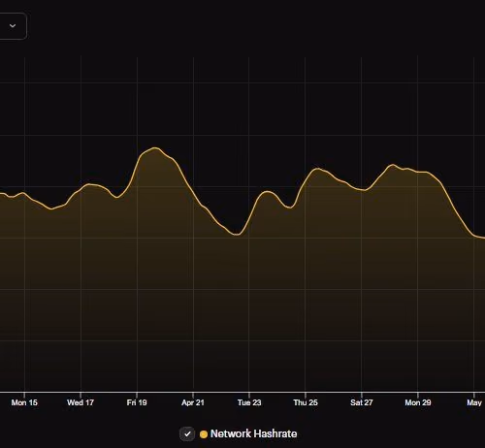Click the Network Hashrate legend label
The width and height of the screenshot is (485, 448).
(x=253, y=433)
